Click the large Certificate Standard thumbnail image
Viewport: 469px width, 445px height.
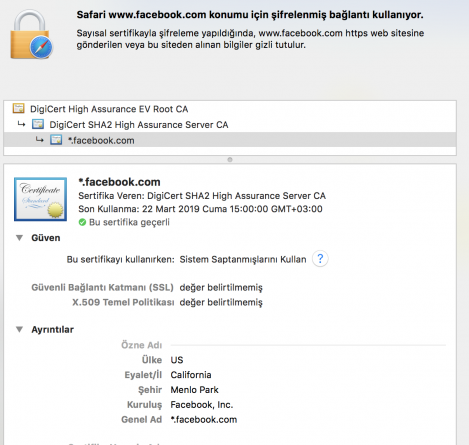coord(40,199)
